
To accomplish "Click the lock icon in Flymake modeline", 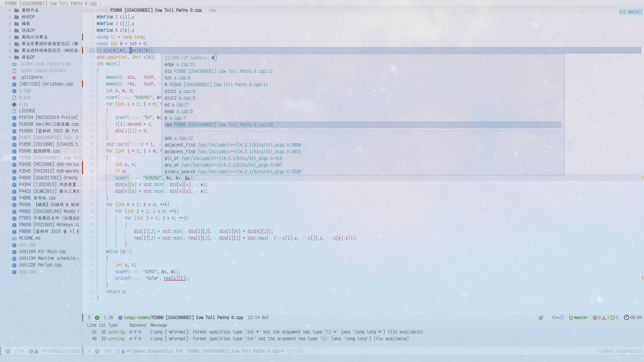I will click(x=123, y=351).
